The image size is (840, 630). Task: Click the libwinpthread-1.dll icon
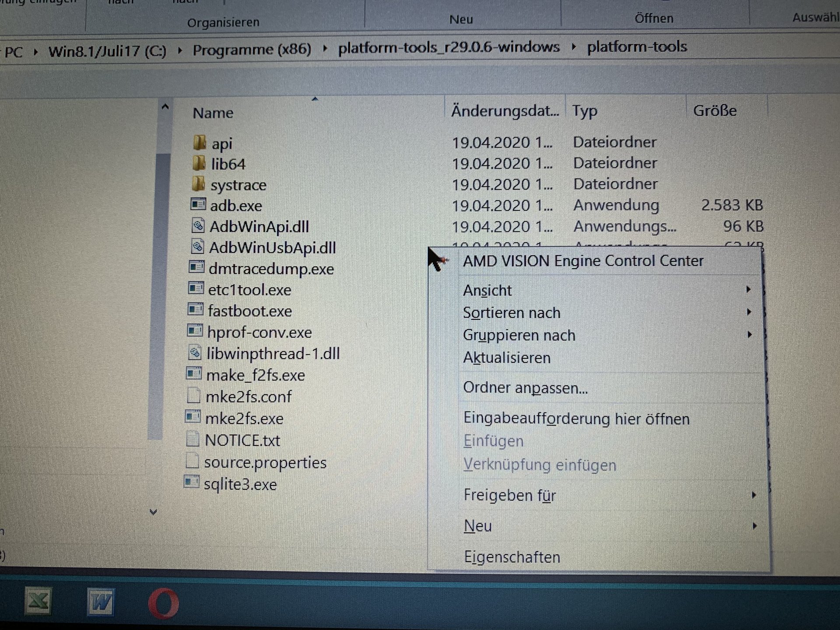(195, 353)
